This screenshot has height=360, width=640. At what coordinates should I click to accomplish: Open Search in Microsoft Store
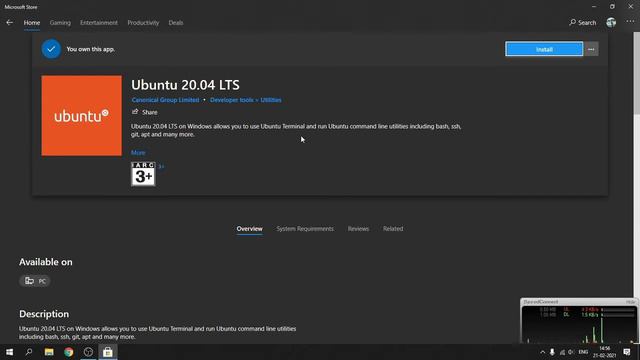pyautogui.click(x=582, y=22)
